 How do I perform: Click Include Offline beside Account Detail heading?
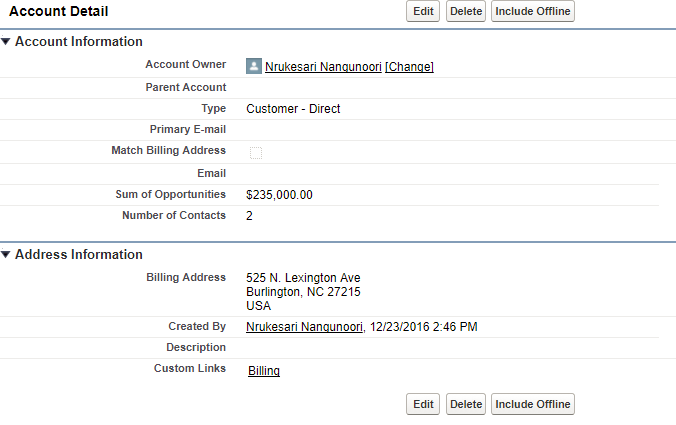(533, 11)
